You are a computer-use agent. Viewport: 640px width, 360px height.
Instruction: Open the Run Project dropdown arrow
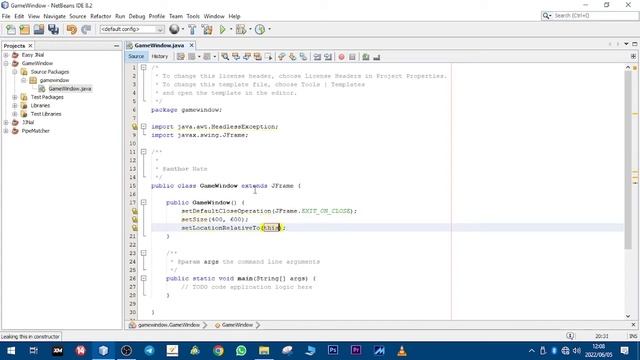tap(231, 29)
